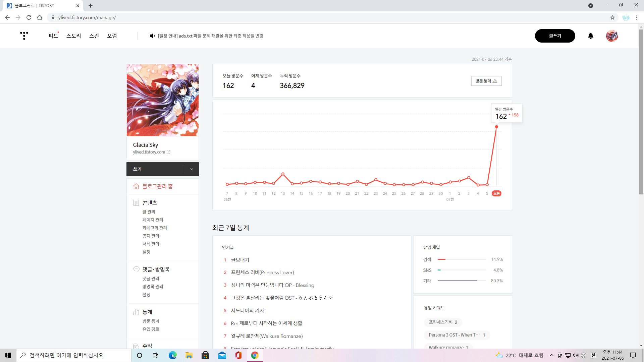Click the Tistory logo dots icon
The height and width of the screenshot is (362, 644).
[24, 36]
